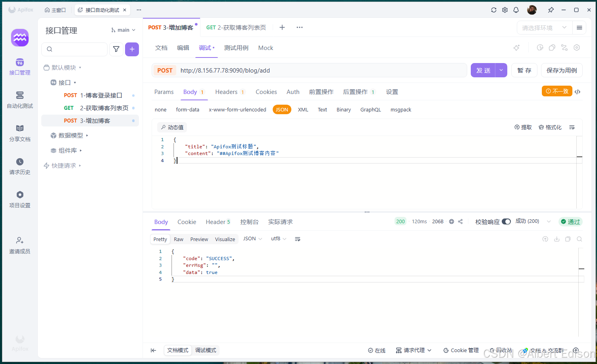
Task: Expand the 组件库 node
Action: pos(66,150)
